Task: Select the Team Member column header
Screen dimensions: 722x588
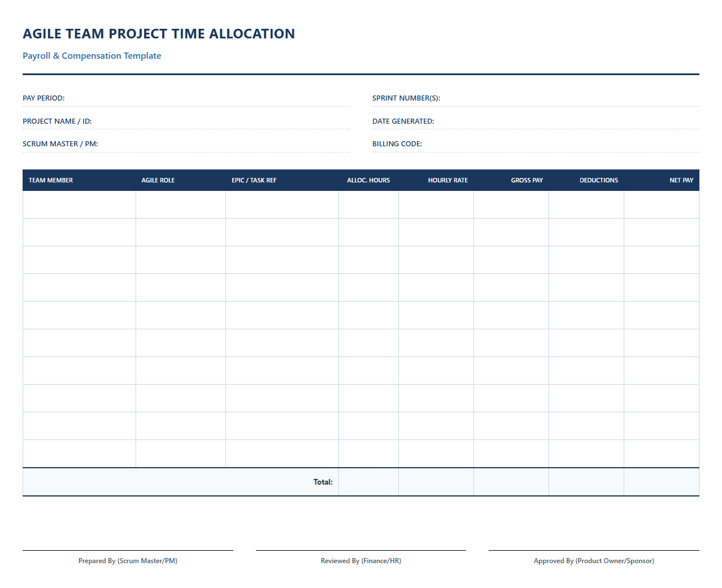Action: pos(79,180)
